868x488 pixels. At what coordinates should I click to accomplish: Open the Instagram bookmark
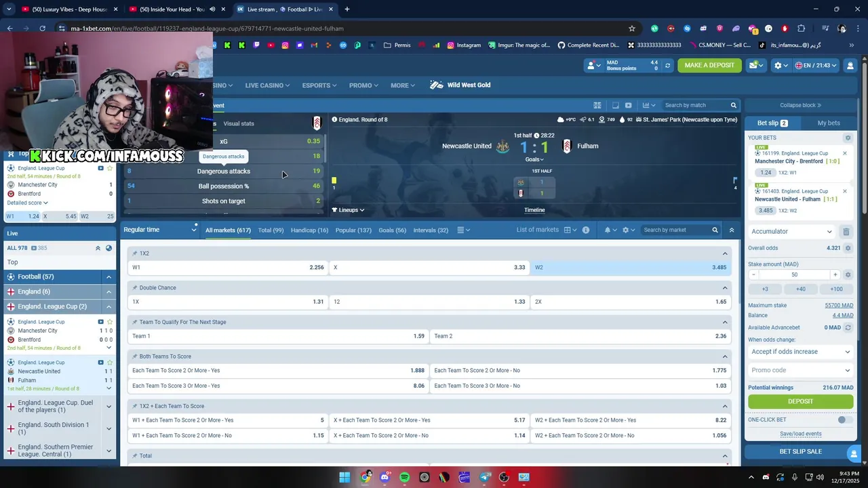[x=465, y=45]
